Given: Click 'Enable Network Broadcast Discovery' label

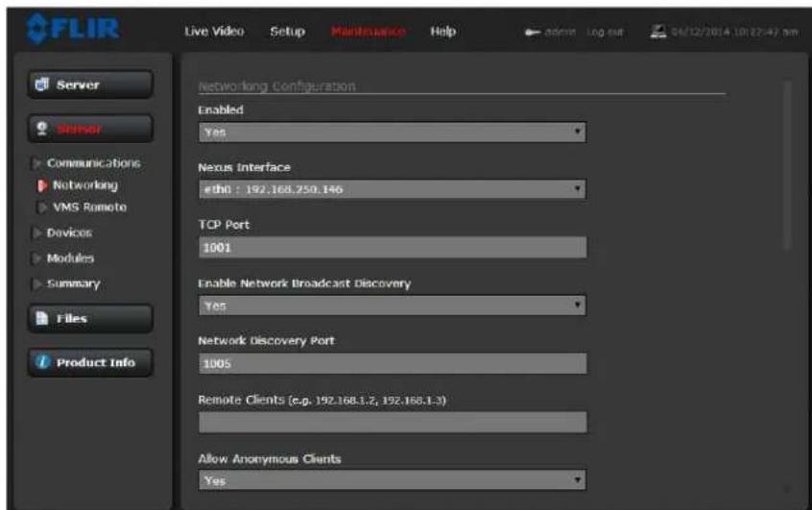Looking at the screenshot, I should pos(304,283).
